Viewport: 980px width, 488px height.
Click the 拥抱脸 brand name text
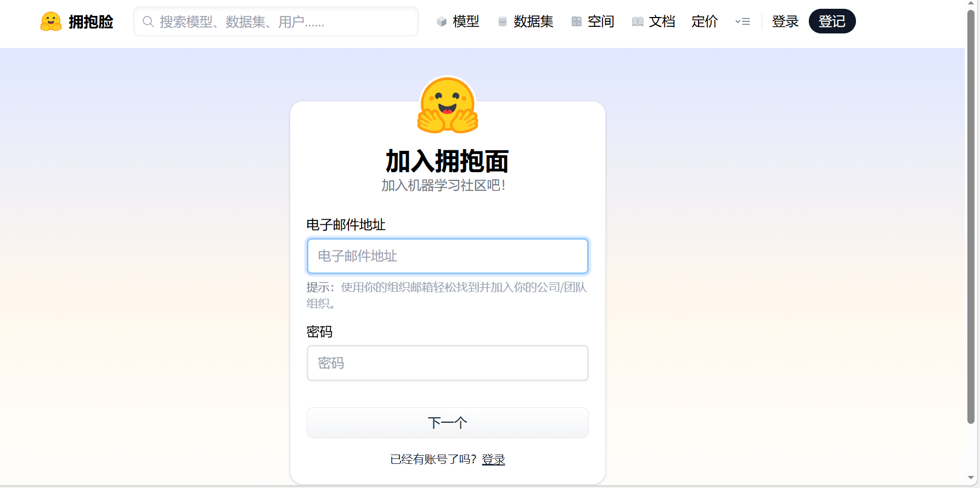(x=91, y=21)
